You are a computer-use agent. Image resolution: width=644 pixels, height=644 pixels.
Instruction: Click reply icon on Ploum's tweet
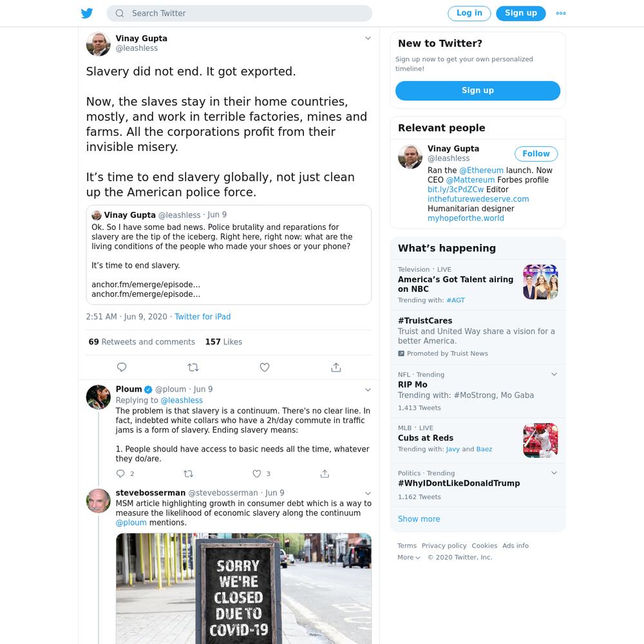[x=120, y=473]
